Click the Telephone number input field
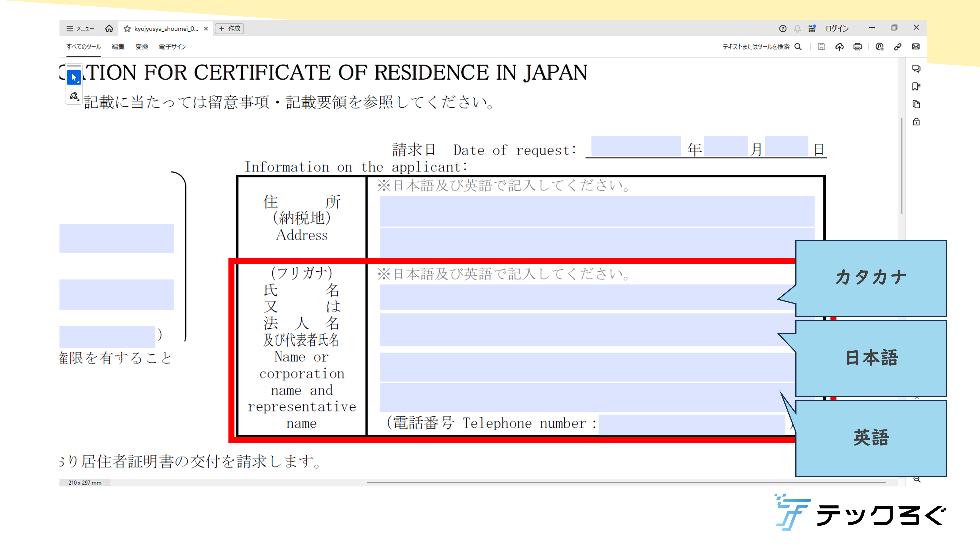The image size is (980, 551). pyautogui.click(x=692, y=425)
